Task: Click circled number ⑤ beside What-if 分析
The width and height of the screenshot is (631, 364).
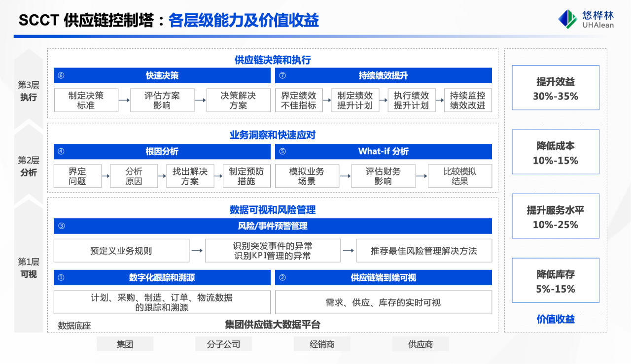Action: pos(282,152)
